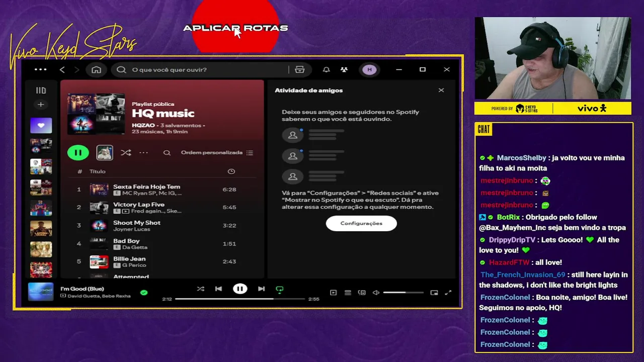Click the green saved checkmark for current song

coord(144,292)
